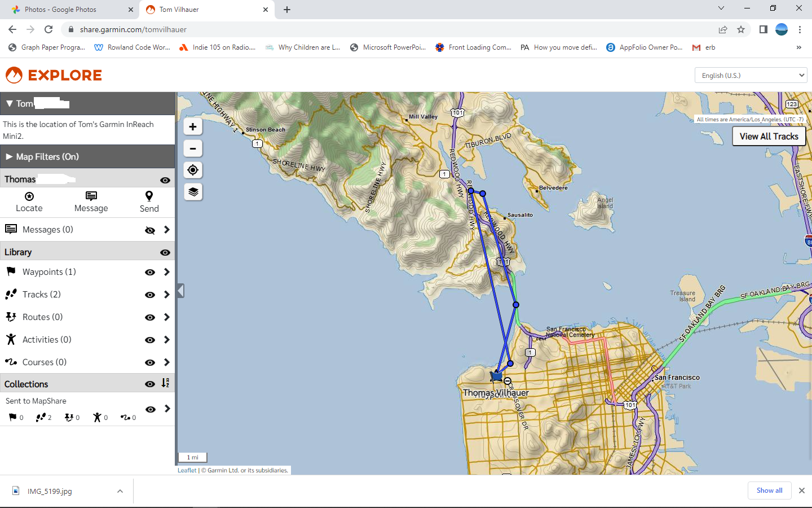Viewport: 812px width, 508px height.
Task: Collapse the Tom header section
Action: (x=87, y=103)
